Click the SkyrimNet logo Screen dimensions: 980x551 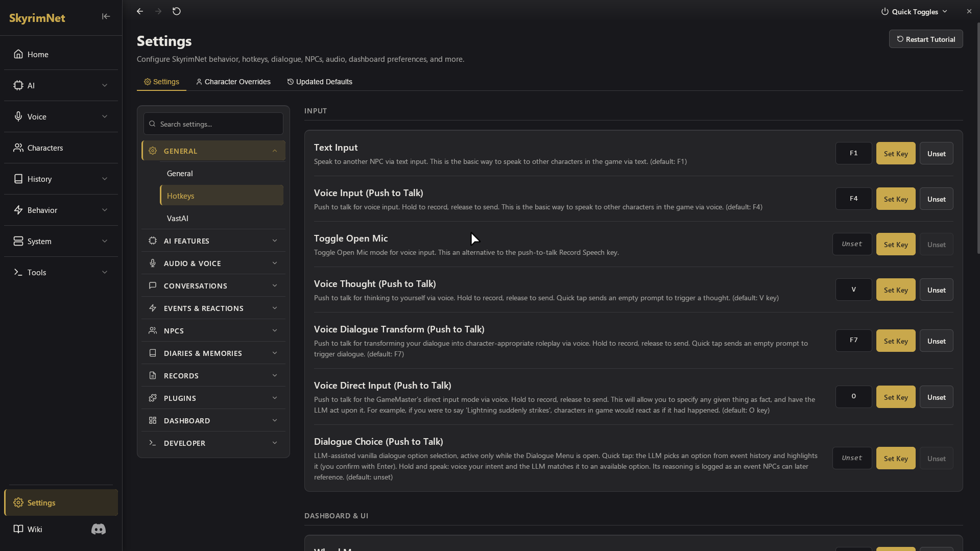(x=37, y=18)
